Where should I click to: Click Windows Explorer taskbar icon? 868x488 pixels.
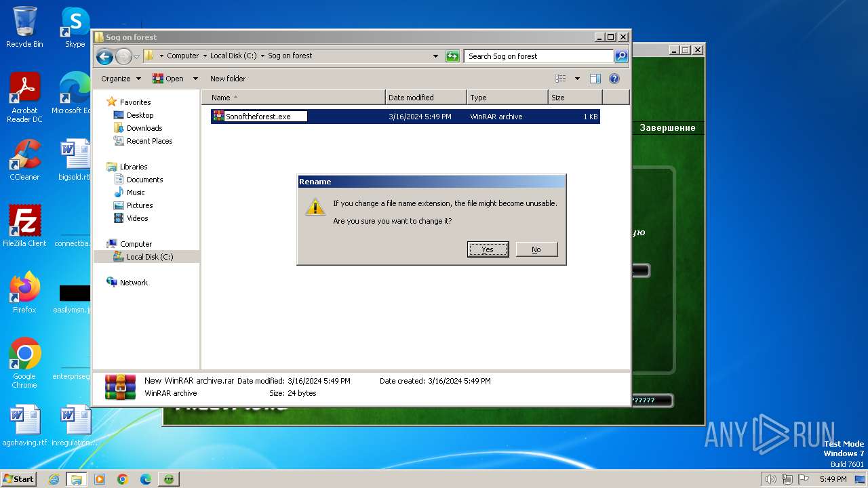pyautogui.click(x=77, y=479)
